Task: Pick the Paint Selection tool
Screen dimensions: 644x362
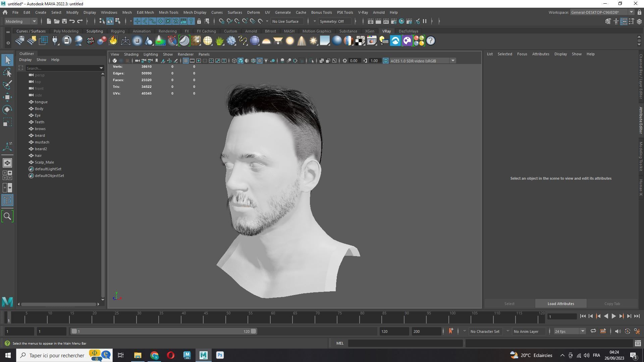Action: tap(7, 85)
